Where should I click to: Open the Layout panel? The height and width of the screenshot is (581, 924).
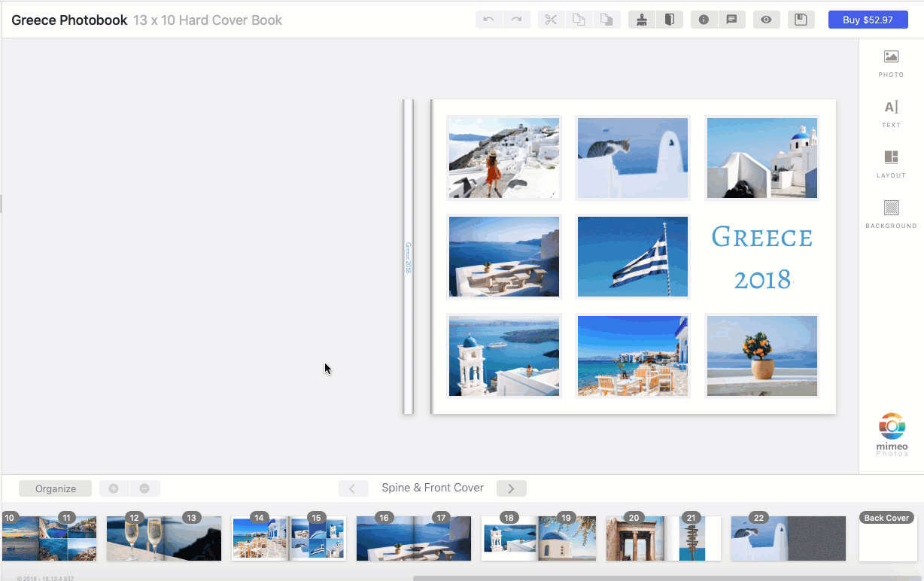[x=891, y=162]
